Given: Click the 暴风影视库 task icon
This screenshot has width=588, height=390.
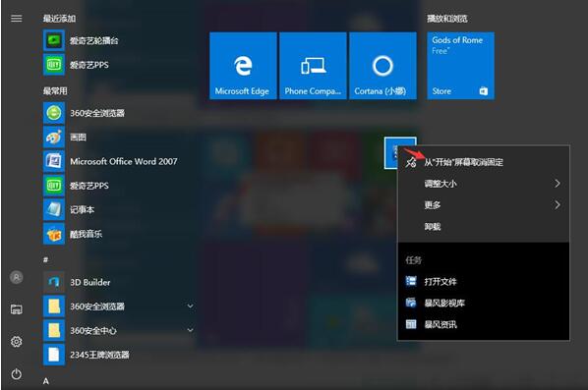Looking at the screenshot, I should (411, 303).
